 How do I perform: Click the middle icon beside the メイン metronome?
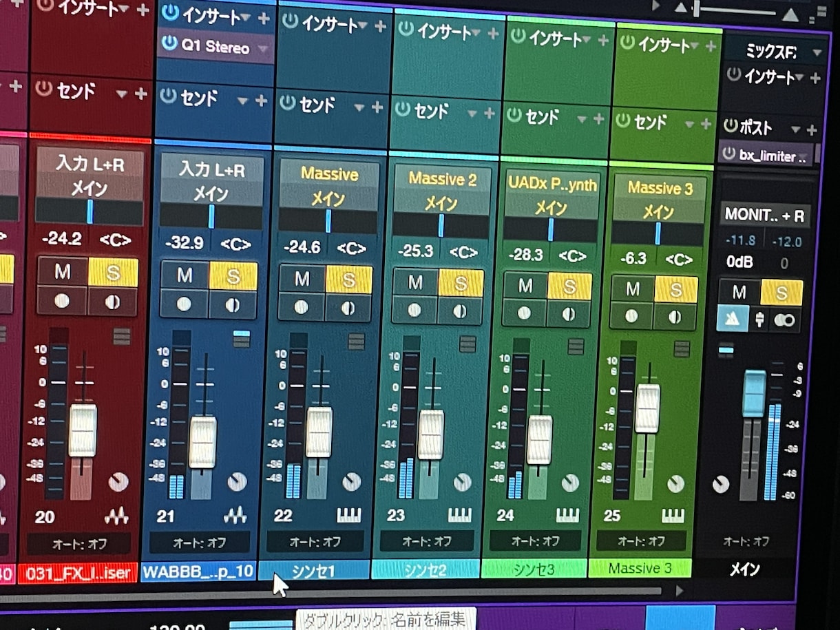point(760,320)
